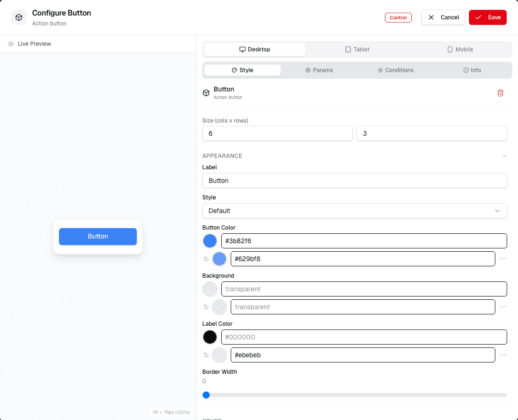
Task: Click the #000000 Label Color field
Action: point(364,337)
